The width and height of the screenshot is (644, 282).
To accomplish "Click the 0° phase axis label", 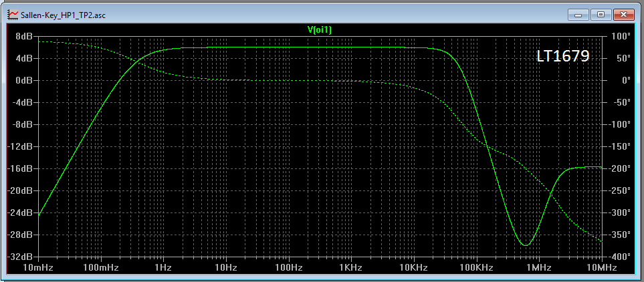I will click(621, 80).
